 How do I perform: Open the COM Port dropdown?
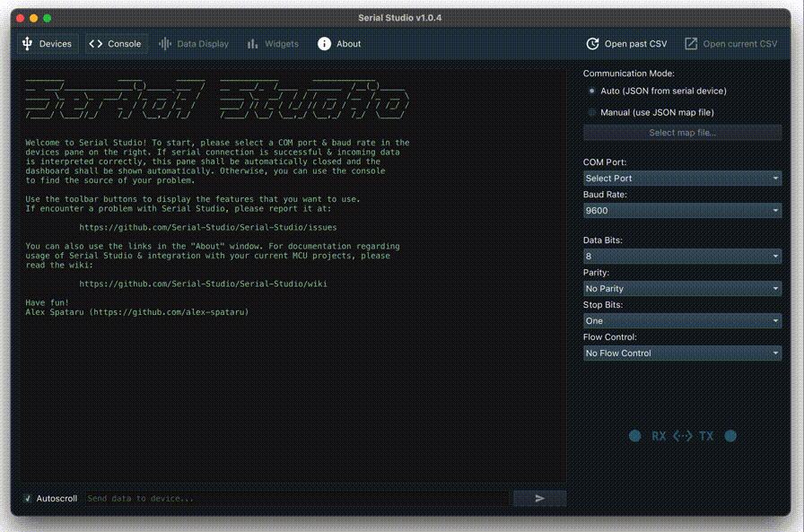click(x=682, y=179)
